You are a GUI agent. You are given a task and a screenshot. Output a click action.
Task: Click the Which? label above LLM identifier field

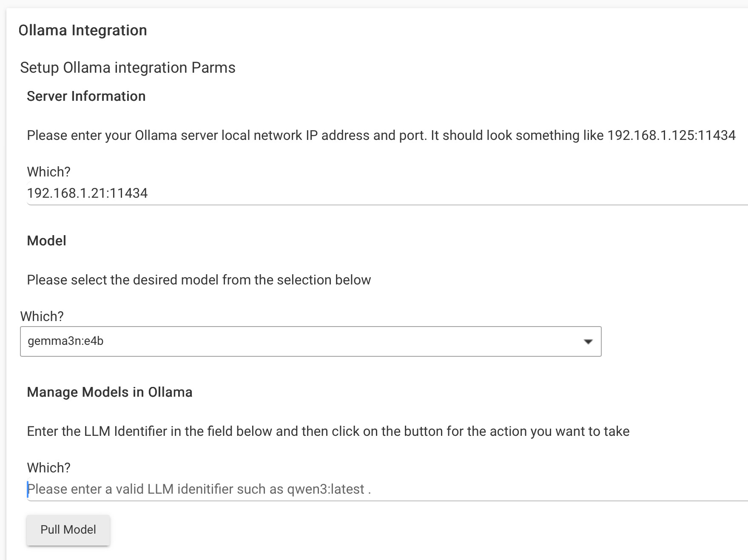(48, 468)
